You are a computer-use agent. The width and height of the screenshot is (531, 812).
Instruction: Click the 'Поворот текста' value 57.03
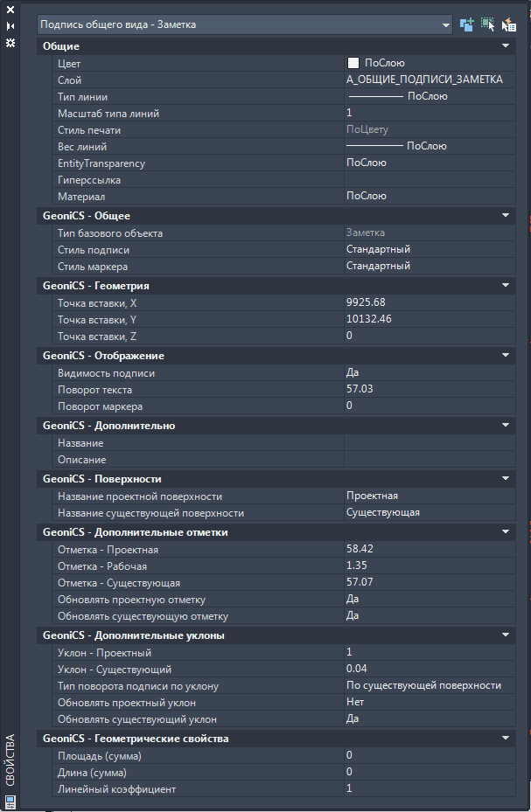point(424,389)
